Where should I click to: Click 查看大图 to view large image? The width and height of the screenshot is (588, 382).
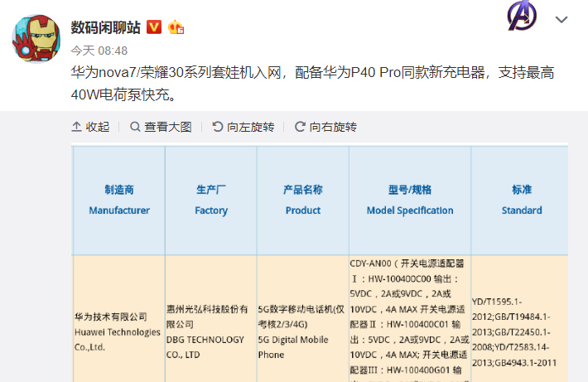pos(161,127)
